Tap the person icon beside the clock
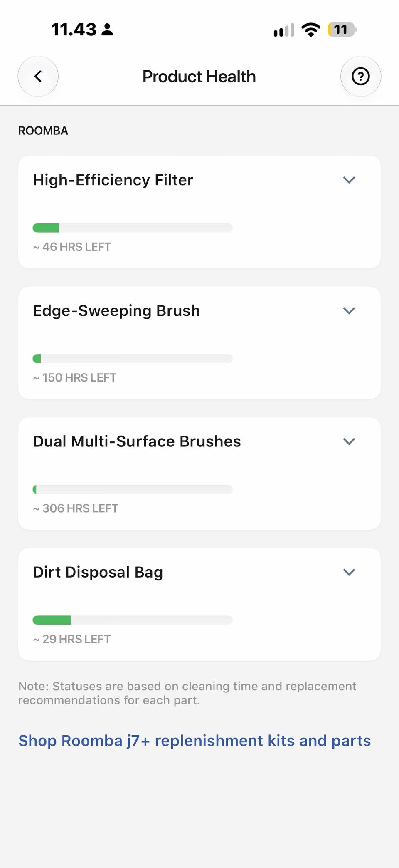 click(x=107, y=30)
